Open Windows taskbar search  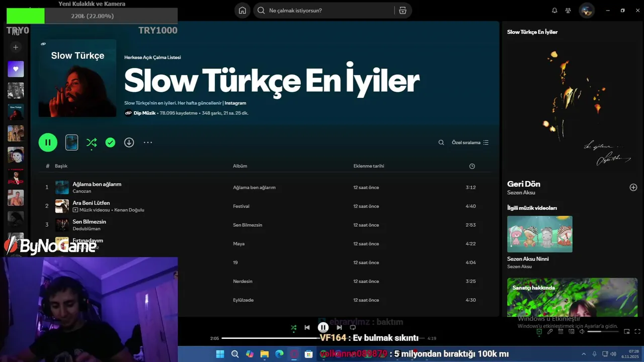click(235, 354)
